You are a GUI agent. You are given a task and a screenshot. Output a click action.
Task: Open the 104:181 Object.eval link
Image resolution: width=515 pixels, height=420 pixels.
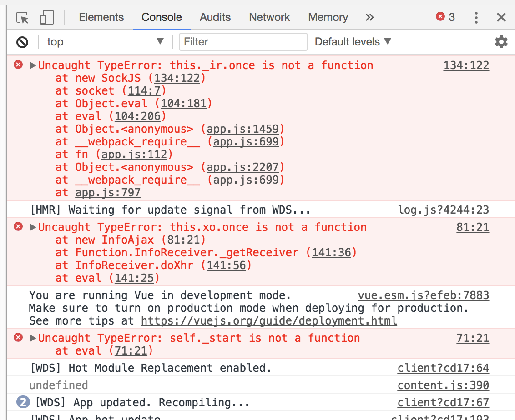[x=183, y=103]
